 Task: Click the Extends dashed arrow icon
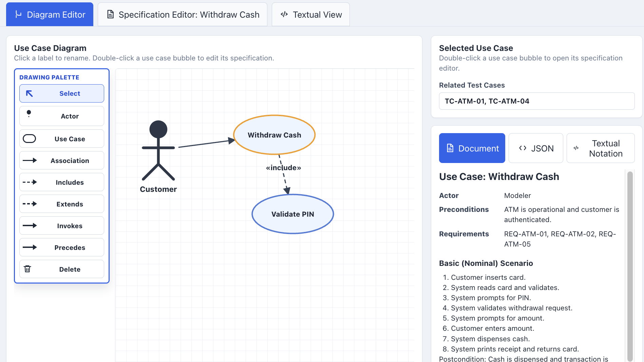point(30,204)
